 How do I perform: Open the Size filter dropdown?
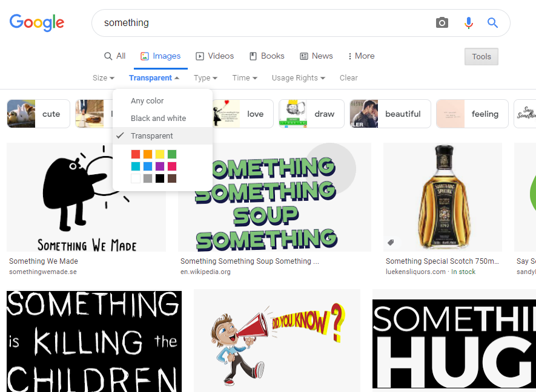tap(103, 78)
